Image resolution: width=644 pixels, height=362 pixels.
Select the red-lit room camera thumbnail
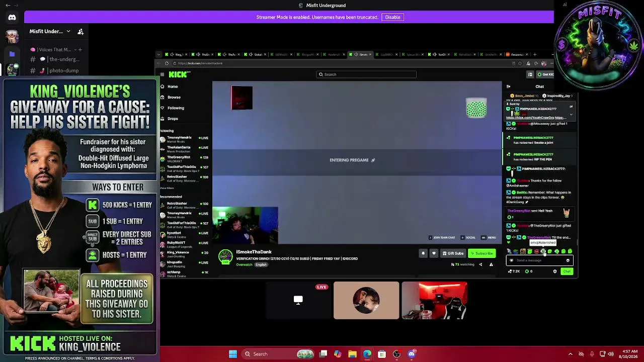[x=434, y=301]
